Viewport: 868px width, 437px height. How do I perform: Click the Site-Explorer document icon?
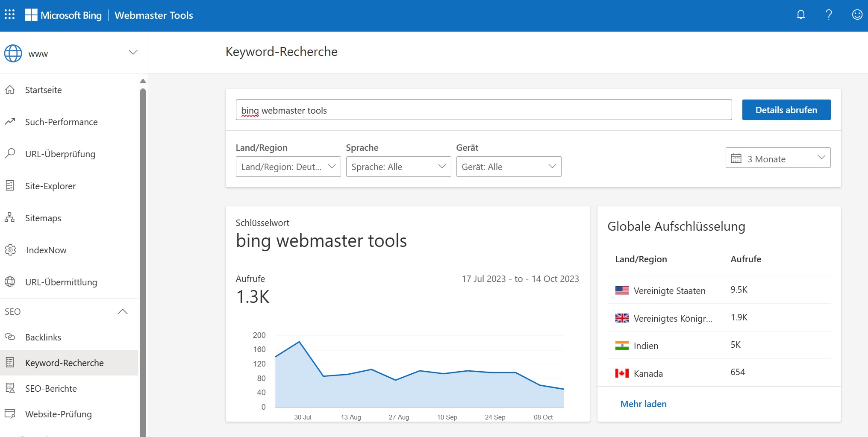10,186
